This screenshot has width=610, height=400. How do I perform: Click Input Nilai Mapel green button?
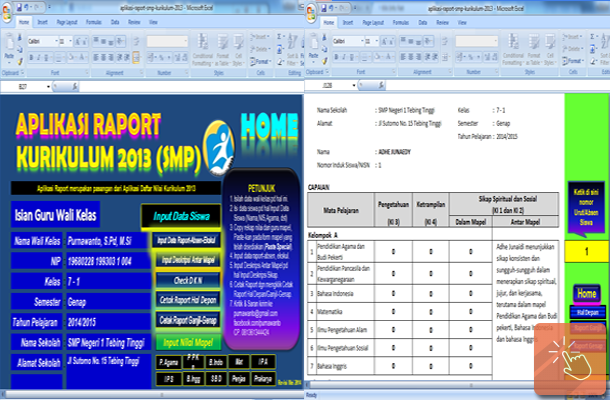click(188, 342)
